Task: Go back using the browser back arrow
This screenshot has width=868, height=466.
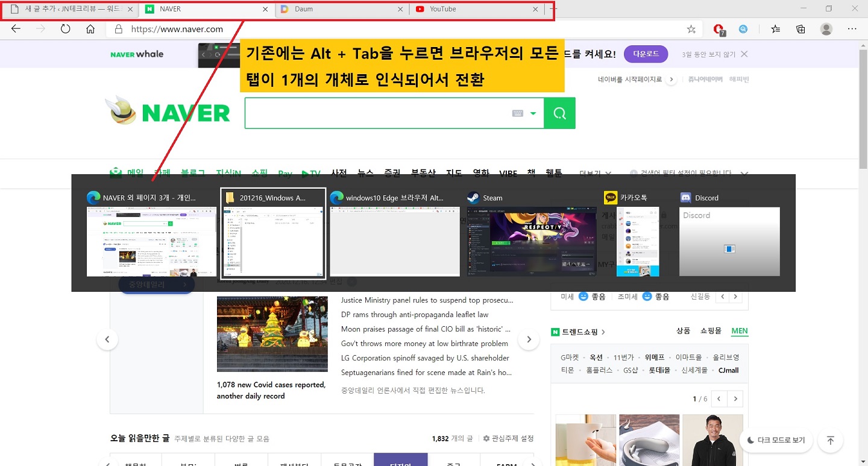Action: click(x=16, y=29)
